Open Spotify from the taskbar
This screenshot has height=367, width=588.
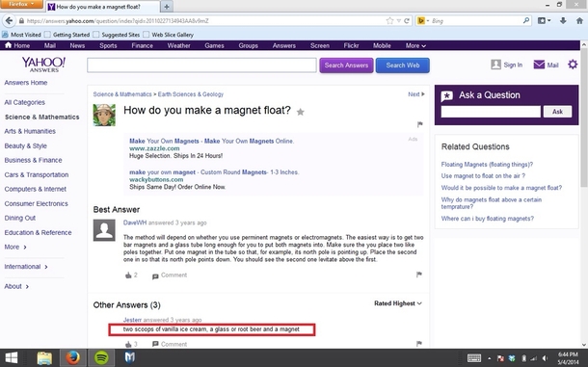(x=101, y=357)
